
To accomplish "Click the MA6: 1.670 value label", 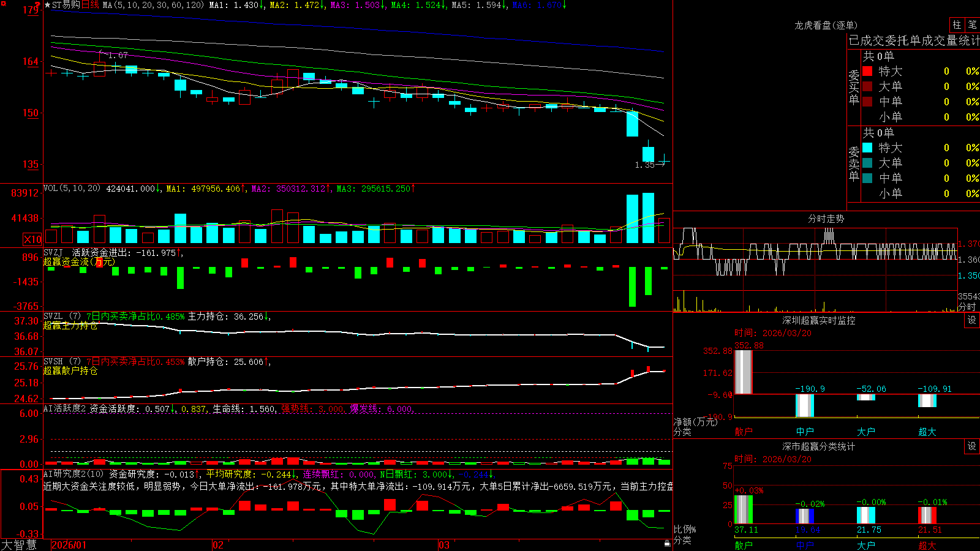I will 539,5.
